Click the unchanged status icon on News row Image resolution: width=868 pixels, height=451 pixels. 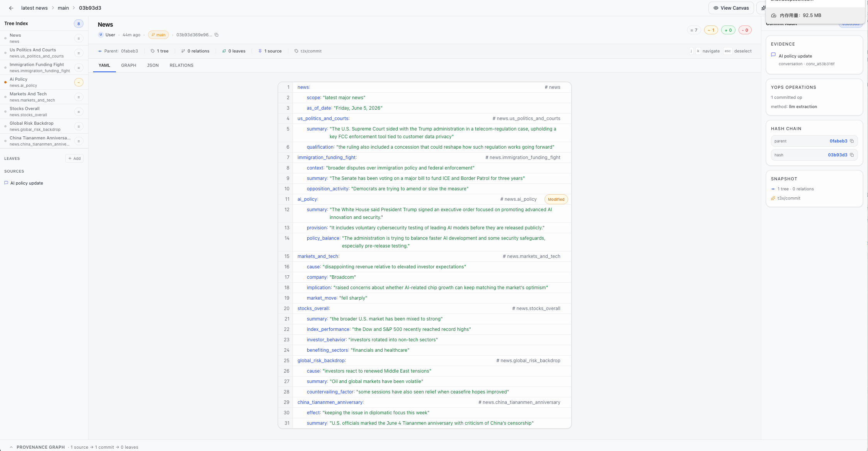click(x=78, y=38)
